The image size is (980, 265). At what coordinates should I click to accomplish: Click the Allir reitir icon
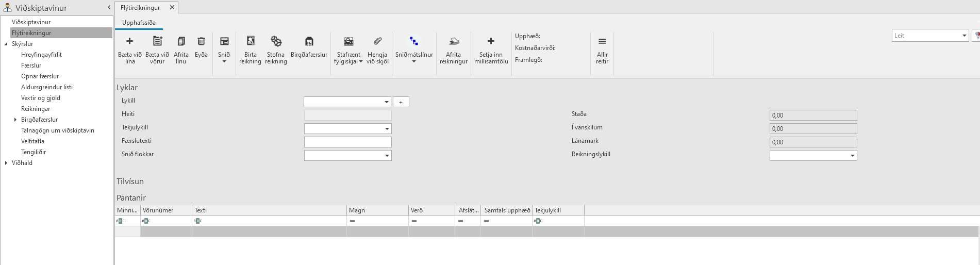602,42
